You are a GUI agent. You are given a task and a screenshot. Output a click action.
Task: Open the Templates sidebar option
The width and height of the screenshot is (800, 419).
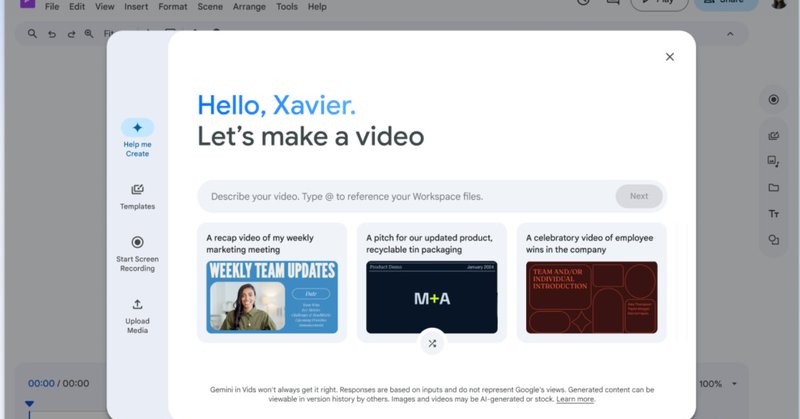pyautogui.click(x=137, y=196)
